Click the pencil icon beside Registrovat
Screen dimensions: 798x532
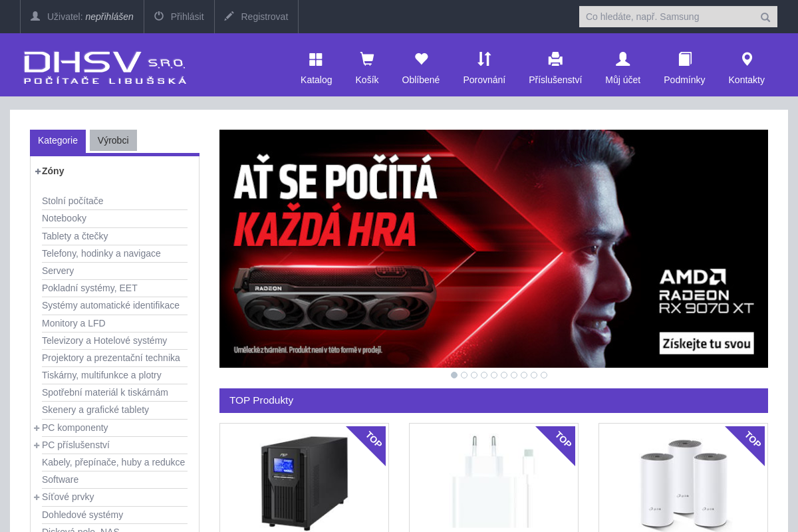229,16
